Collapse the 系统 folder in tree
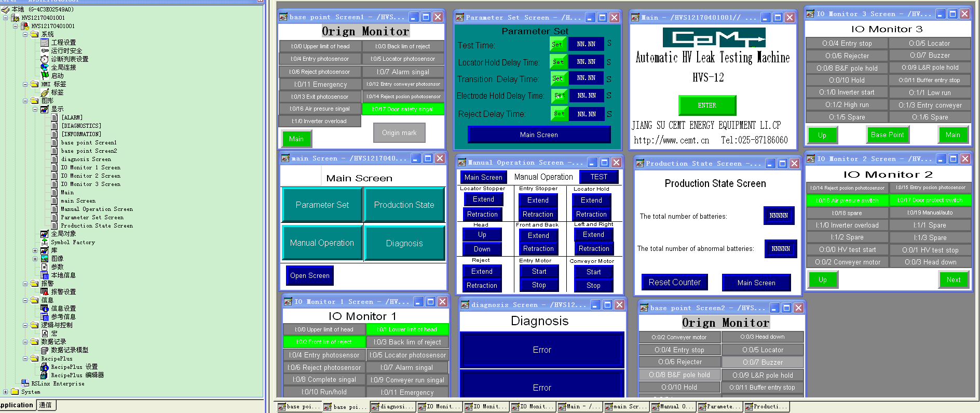The height and width of the screenshot is (413, 980). [25, 34]
